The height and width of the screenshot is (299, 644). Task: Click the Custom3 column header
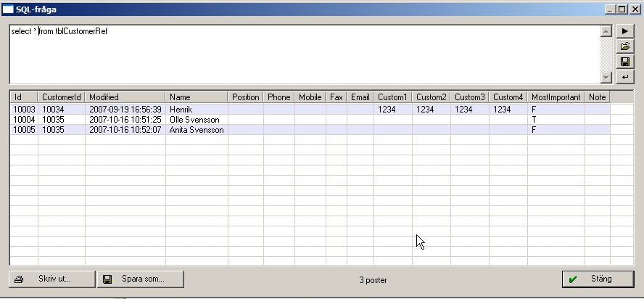coord(469,97)
